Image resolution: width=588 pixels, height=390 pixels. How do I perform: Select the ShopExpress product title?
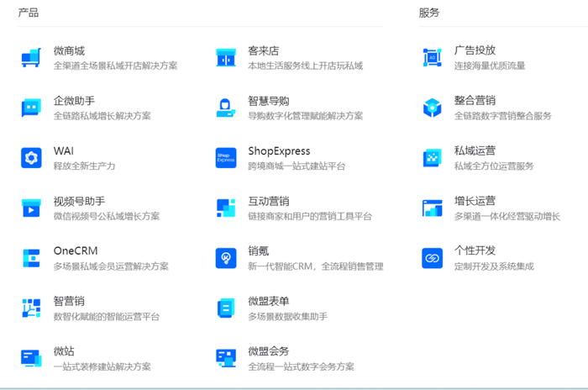[x=279, y=151]
